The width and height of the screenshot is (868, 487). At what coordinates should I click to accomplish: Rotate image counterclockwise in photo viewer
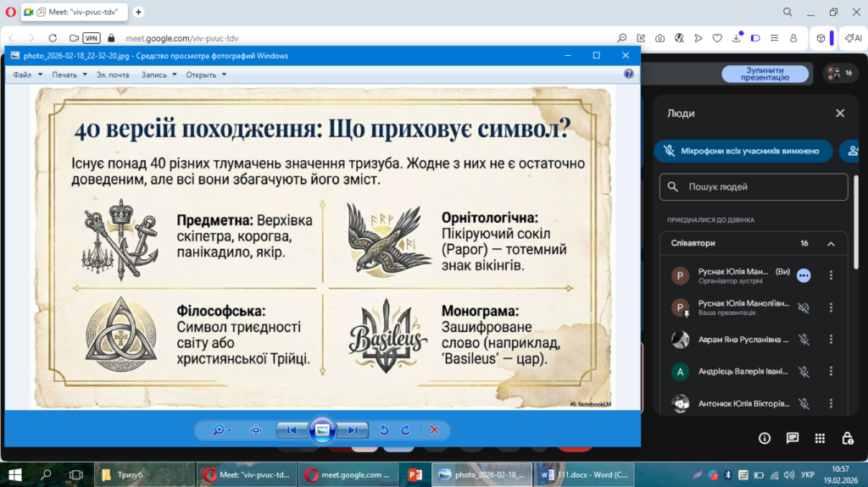click(x=384, y=430)
